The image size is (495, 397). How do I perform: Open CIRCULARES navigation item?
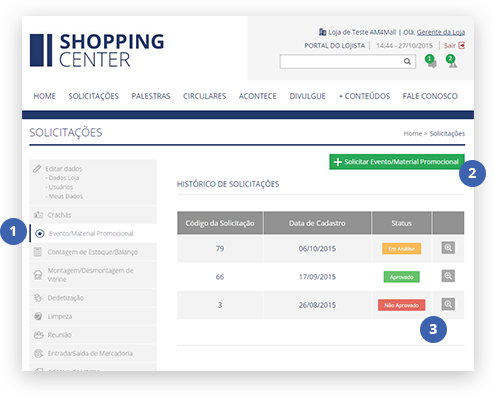[x=204, y=96]
